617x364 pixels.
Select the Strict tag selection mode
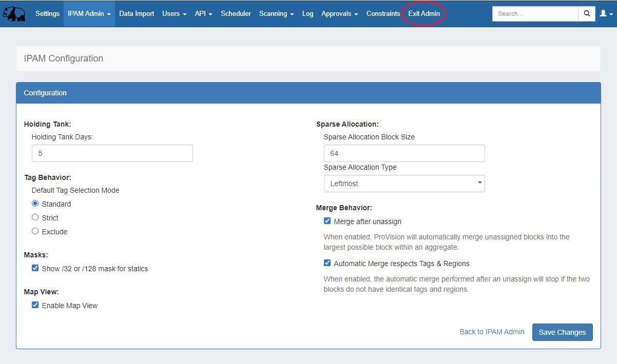pos(35,217)
